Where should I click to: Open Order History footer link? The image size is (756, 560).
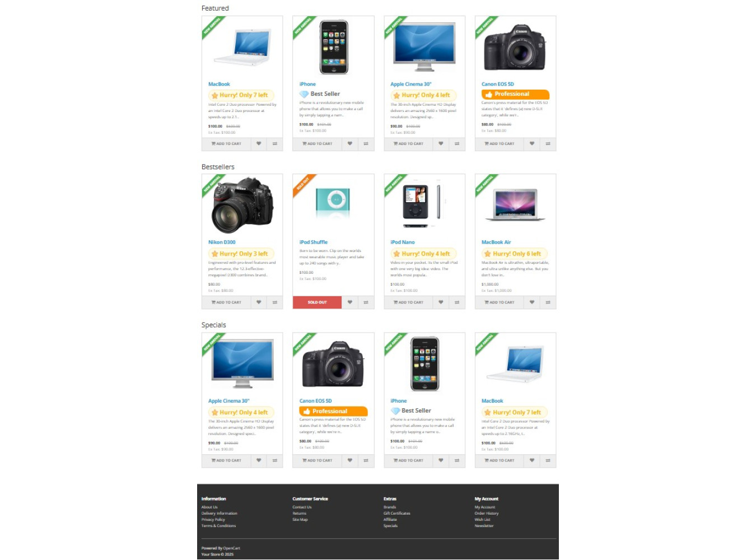coord(487,514)
